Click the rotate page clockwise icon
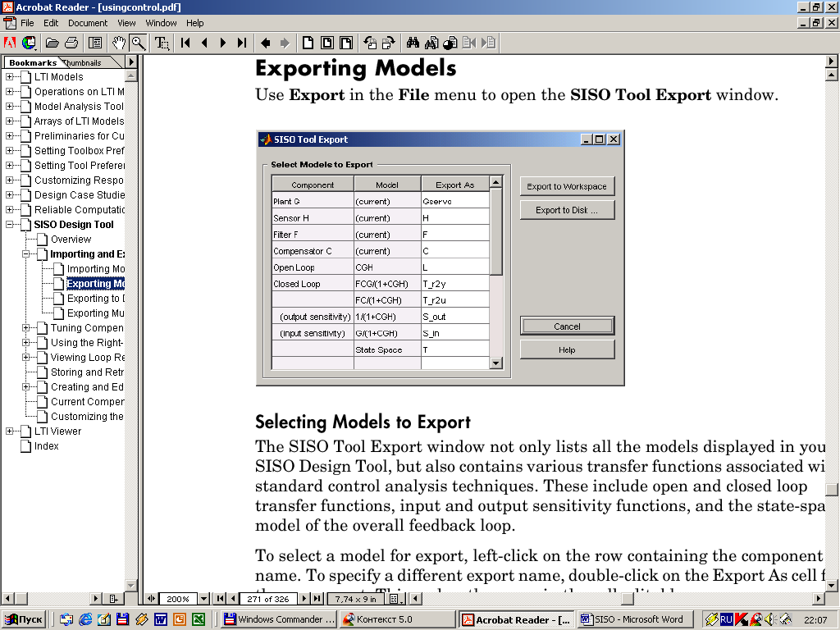This screenshot has width=840, height=630. (388, 43)
